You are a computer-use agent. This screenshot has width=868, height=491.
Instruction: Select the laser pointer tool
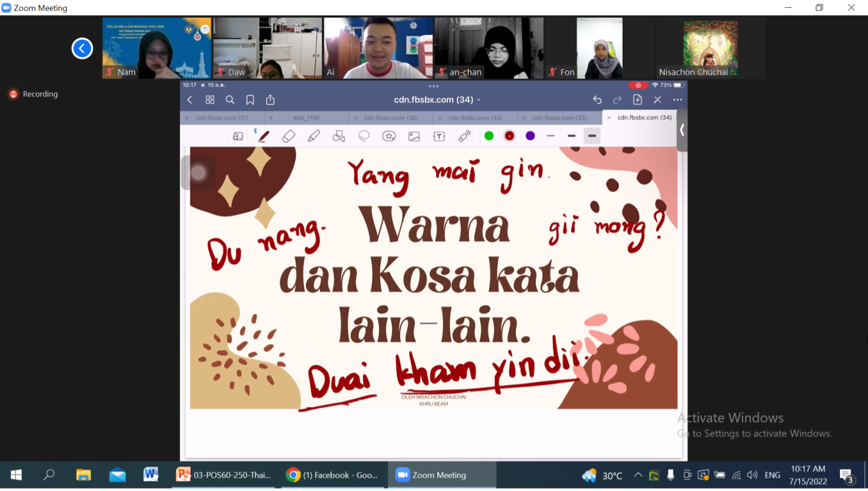coord(463,135)
